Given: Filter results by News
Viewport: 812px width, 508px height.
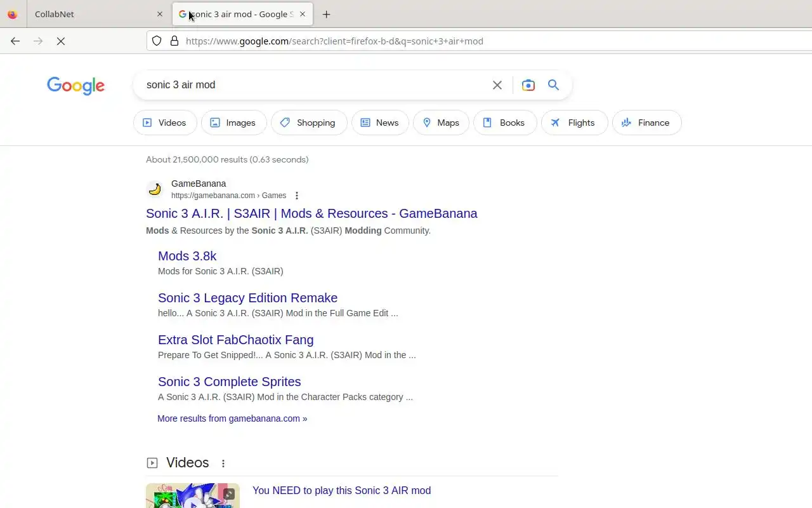Looking at the screenshot, I should pyautogui.click(x=380, y=123).
